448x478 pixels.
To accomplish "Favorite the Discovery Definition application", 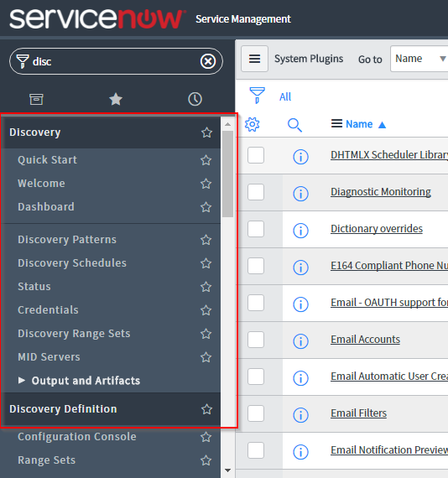I will (x=206, y=409).
